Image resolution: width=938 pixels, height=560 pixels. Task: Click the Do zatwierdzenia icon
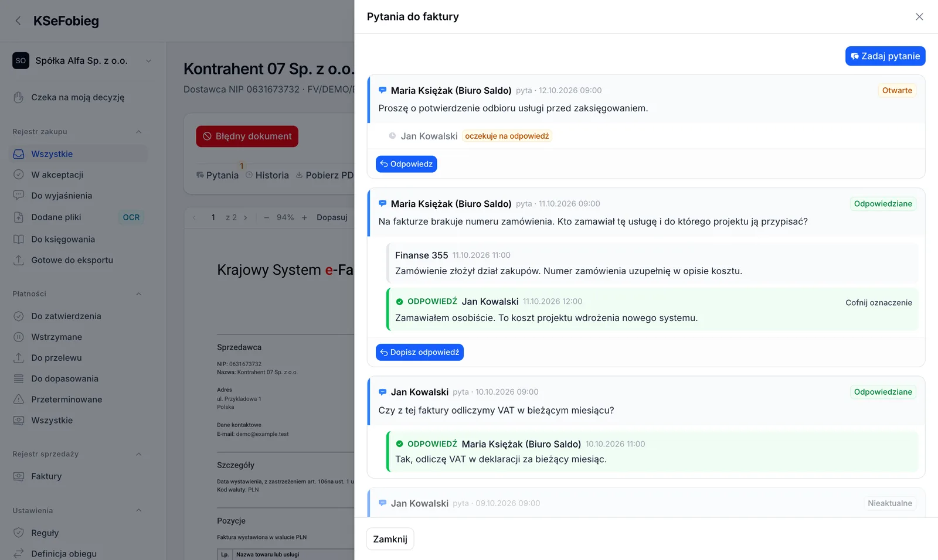pyautogui.click(x=19, y=316)
